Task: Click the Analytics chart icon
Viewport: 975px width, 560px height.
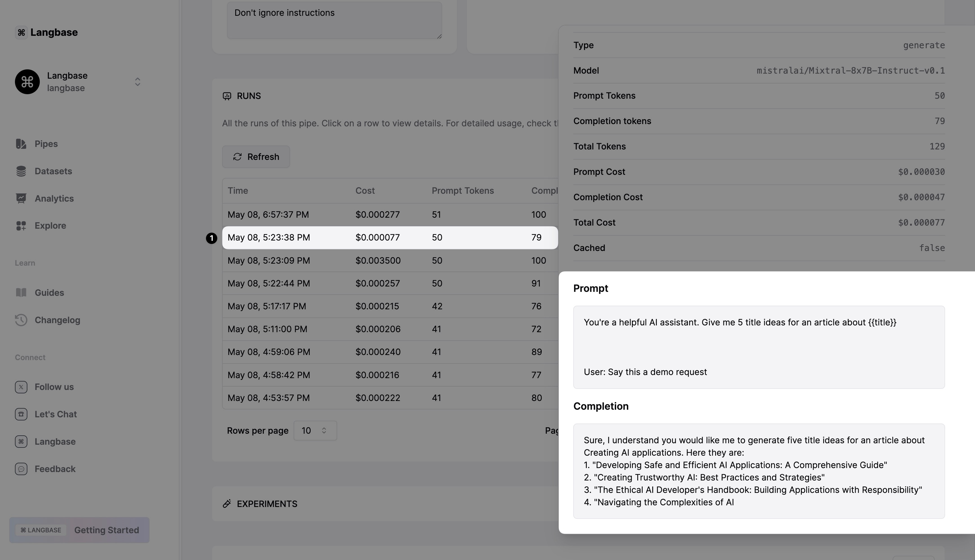Action: [x=21, y=199]
